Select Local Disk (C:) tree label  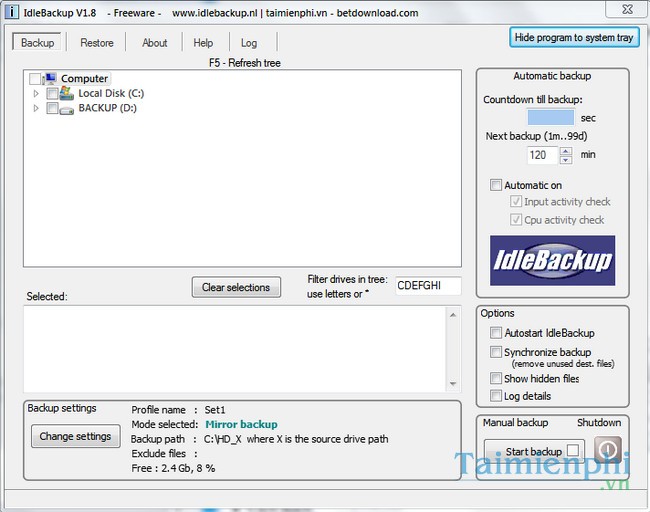click(x=111, y=93)
